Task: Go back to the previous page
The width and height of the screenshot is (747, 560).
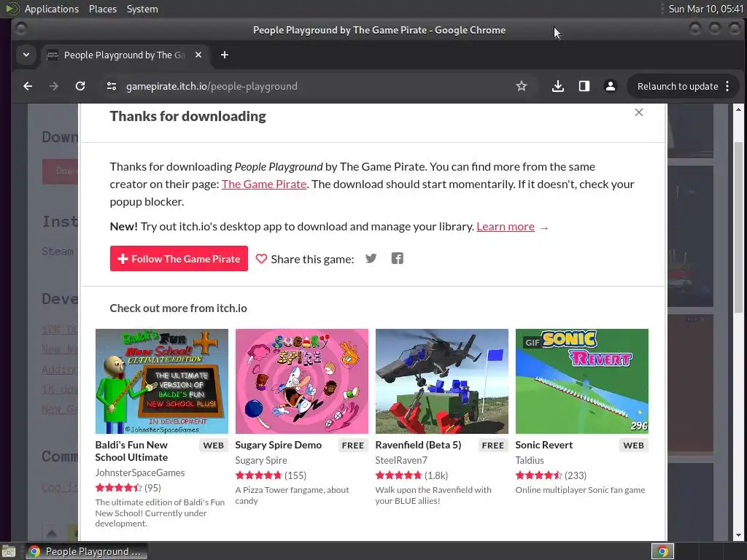Action: click(28, 86)
